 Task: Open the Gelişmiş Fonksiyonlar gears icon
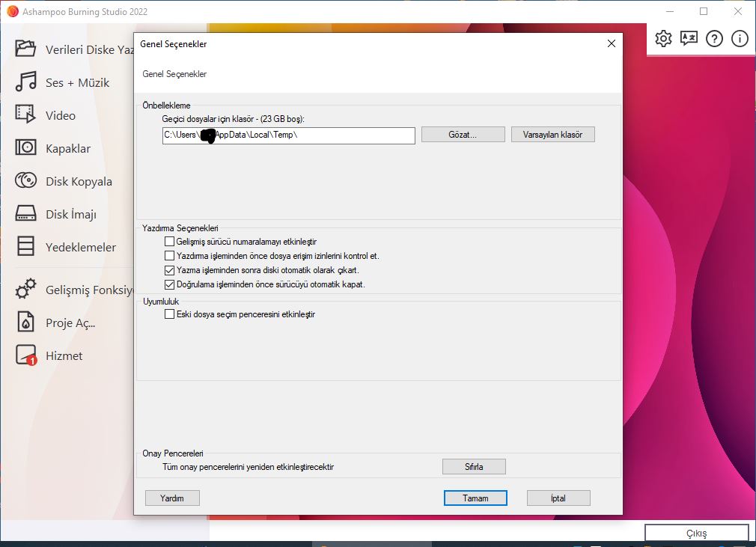pos(25,289)
